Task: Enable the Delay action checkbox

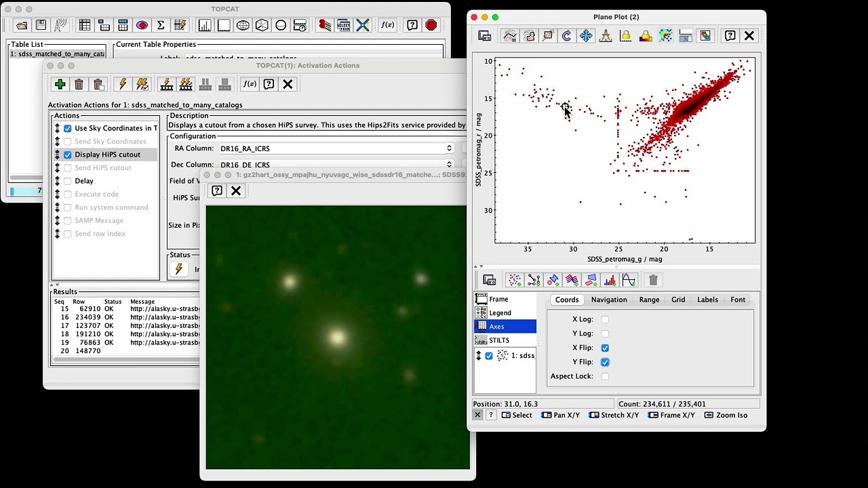Action: tap(68, 181)
